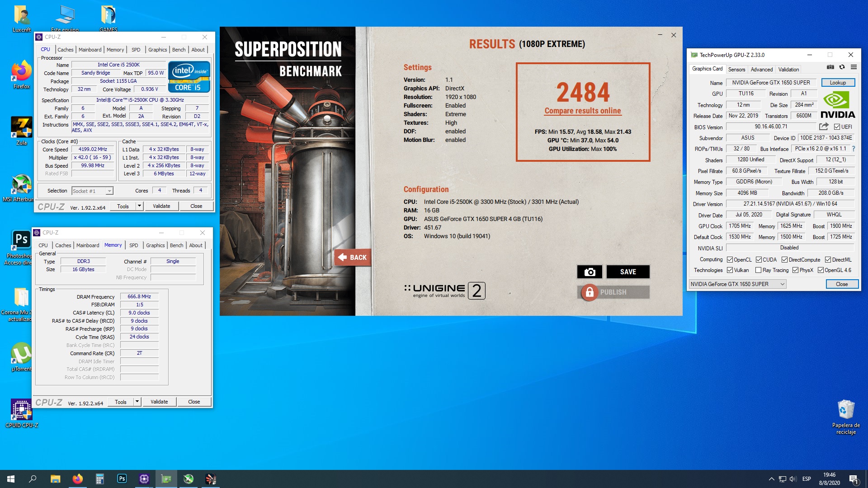
Task: Toggle the CUDA checkbox
Action: click(759, 259)
